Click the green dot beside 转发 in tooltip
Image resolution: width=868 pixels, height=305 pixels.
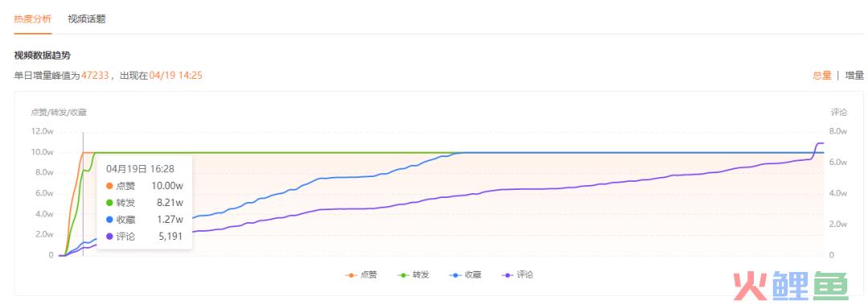click(x=109, y=203)
